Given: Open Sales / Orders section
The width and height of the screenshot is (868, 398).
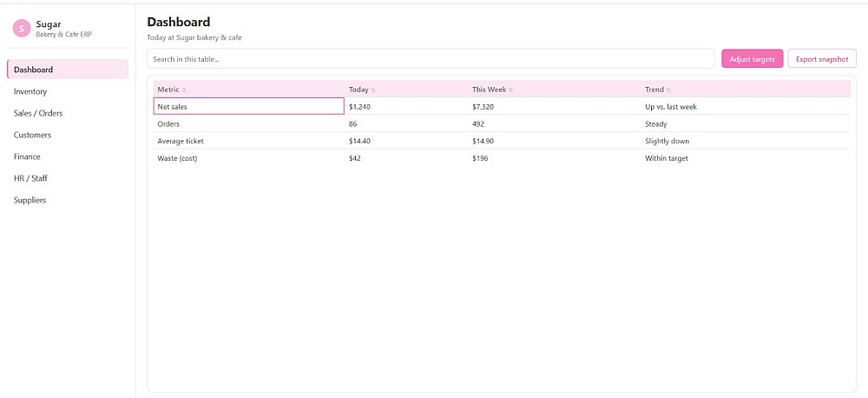Looking at the screenshot, I should pos(38,113).
